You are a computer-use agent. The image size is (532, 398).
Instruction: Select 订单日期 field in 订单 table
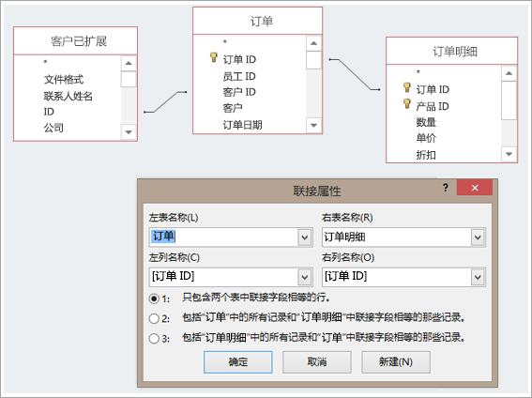(x=243, y=125)
